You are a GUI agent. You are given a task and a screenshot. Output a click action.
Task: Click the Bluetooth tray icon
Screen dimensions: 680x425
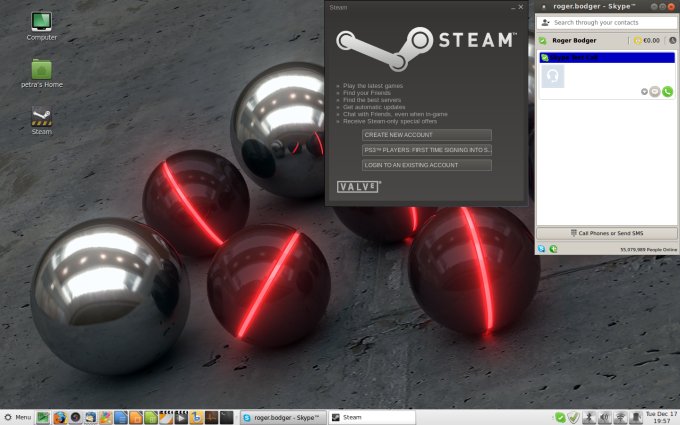[x=589, y=417]
